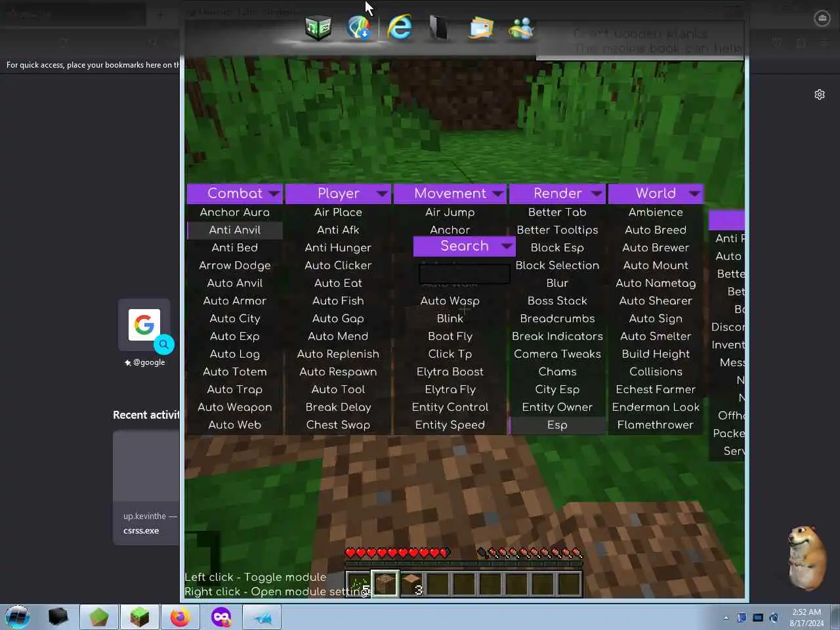
Task: Toggle the Auto Web module
Action: click(235, 425)
